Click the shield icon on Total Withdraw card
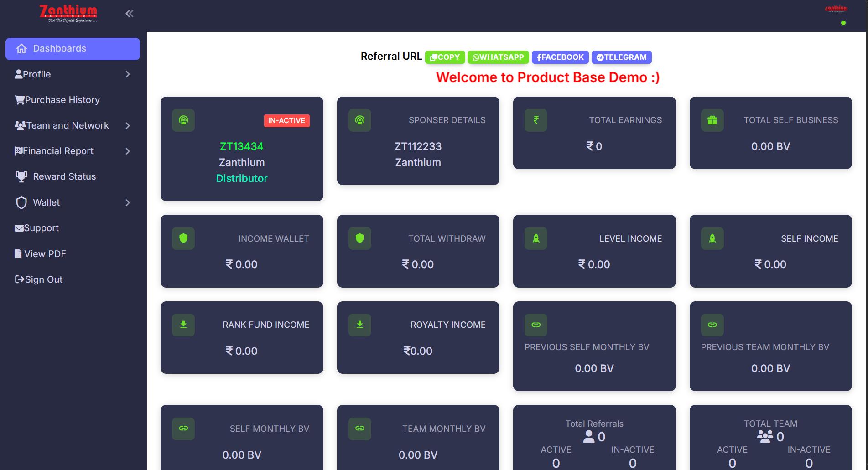The image size is (868, 470). point(360,238)
